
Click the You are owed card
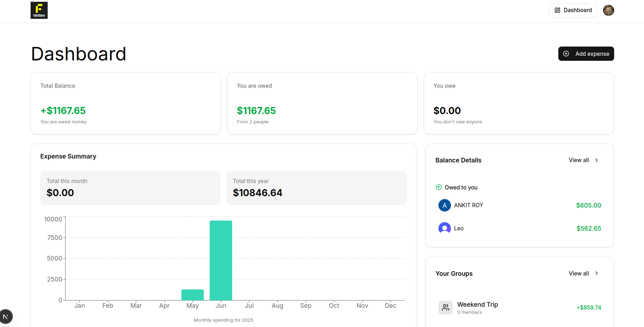[x=322, y=103]
